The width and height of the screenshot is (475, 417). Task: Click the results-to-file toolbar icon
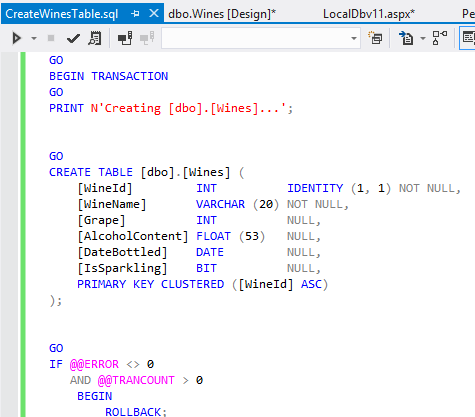(x=406, y=38)
